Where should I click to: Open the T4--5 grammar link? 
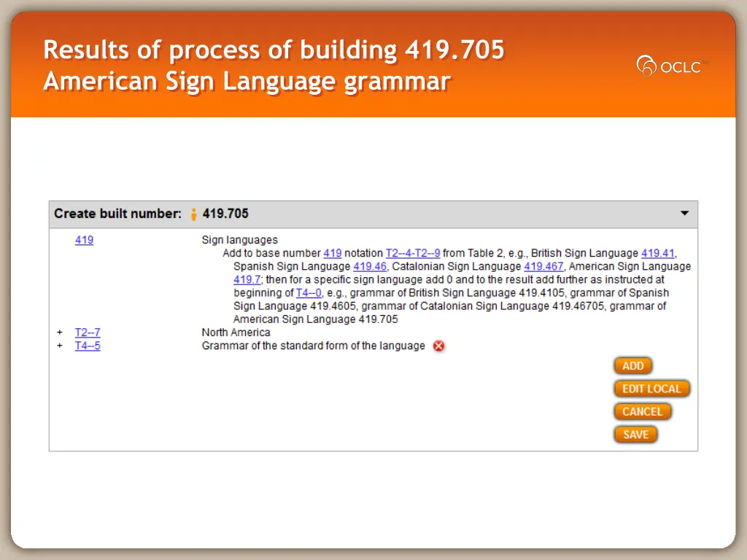pos(88,346)
